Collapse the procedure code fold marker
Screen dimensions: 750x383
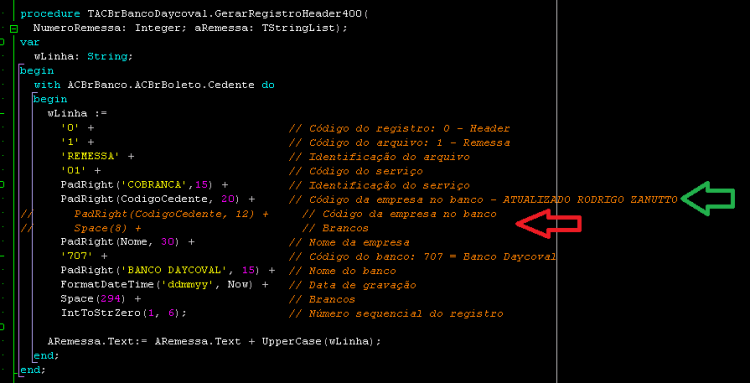pos(13,28)
